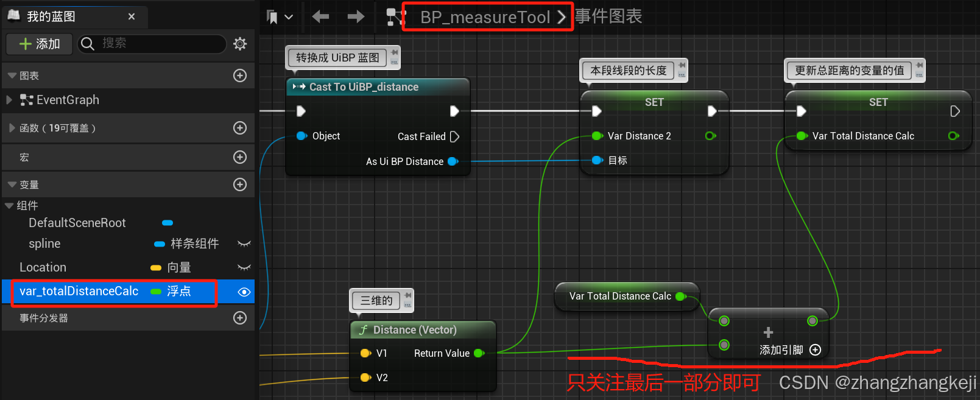The height and width of the screenshot is (400, 980).
Task: Focus the 搜索 search field
Action: 152,43
